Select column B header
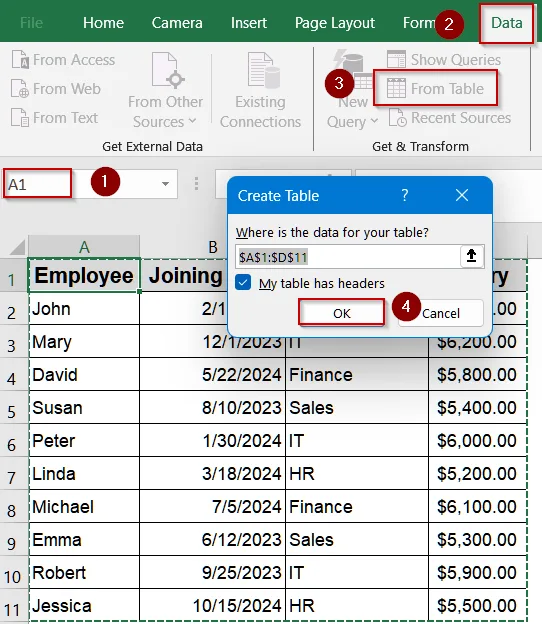Screen dimensions: 542x624 click(x=213, y=247)
